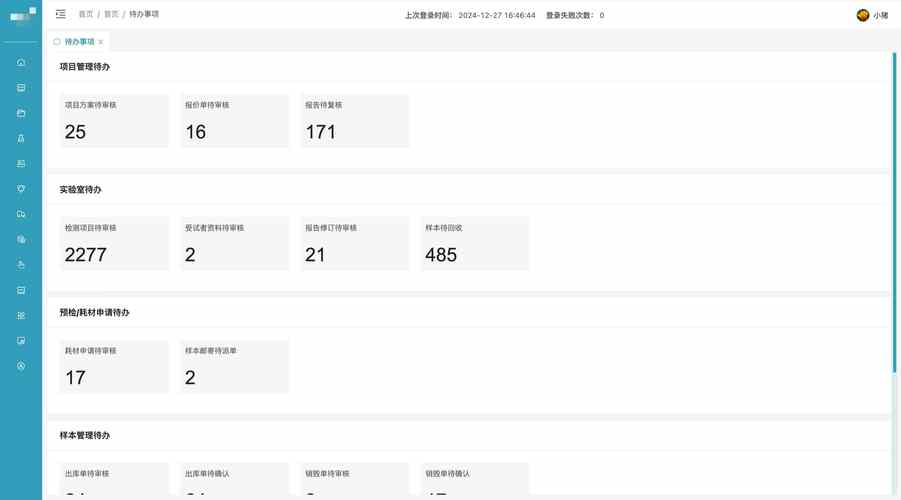Open the 样本邮寄待派单 card
The height and width of the screenshot is (500, 901).
(x=234, y=366)
